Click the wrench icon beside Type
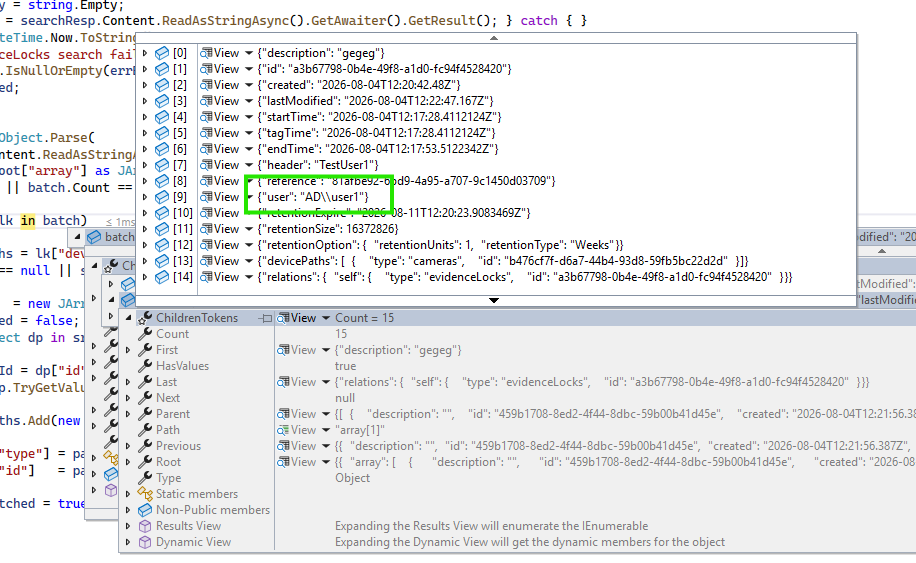 click(x=145, y=478)
